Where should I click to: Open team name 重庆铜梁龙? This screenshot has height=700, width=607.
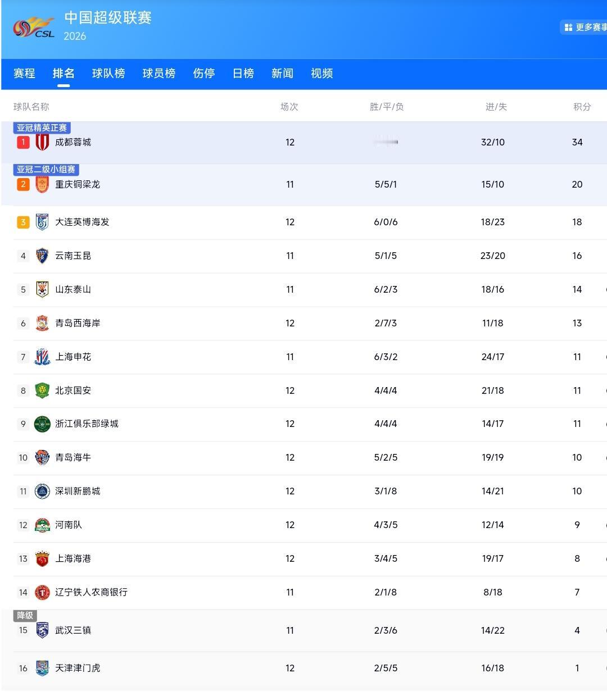[78, 184]
